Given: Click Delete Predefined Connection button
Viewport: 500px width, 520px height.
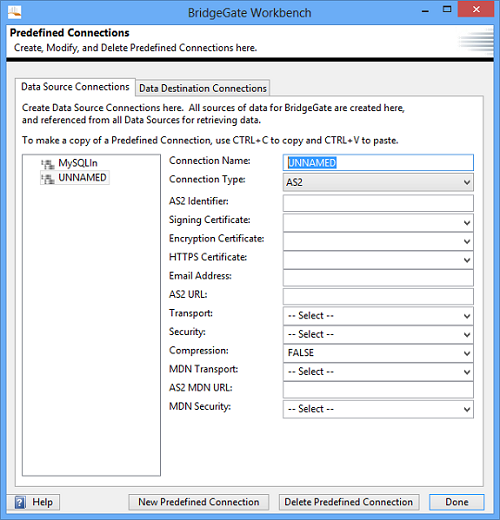Looking at the screenshot, I should tap(349, 502).
